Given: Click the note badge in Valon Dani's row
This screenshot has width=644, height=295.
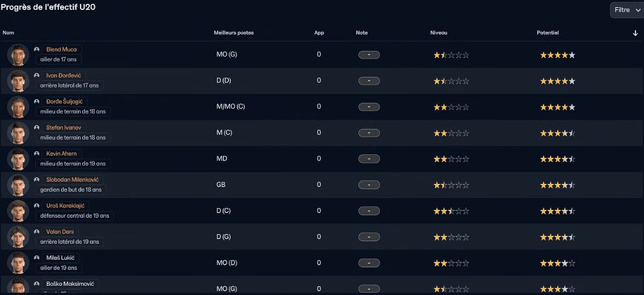Looking at the screenshot, I should 369,237.
